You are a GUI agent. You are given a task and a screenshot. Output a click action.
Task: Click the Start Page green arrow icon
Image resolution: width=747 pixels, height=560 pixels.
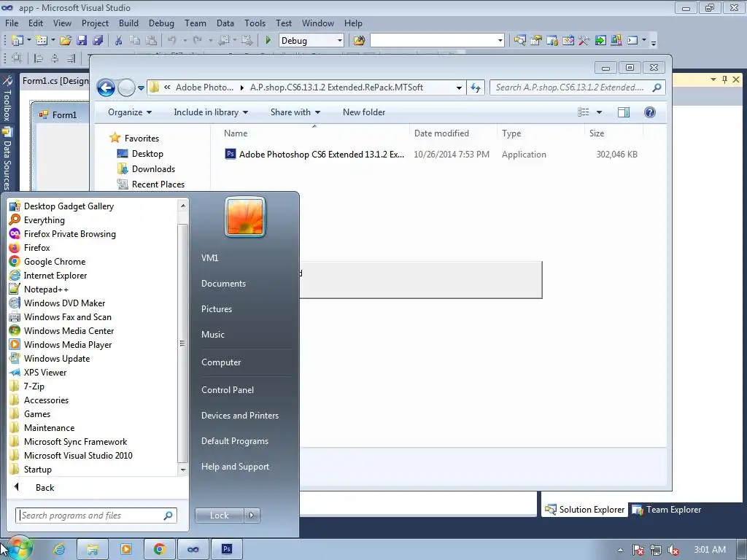600,41
